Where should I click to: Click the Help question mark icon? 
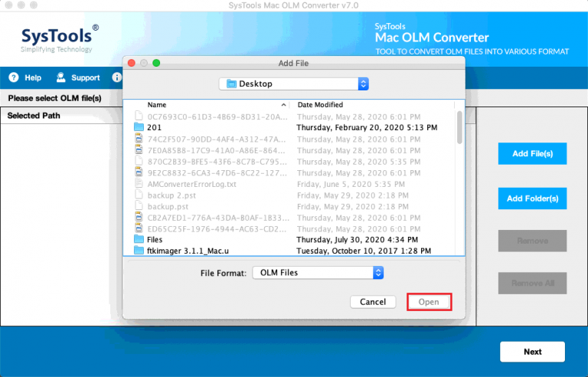coord(13,77)
